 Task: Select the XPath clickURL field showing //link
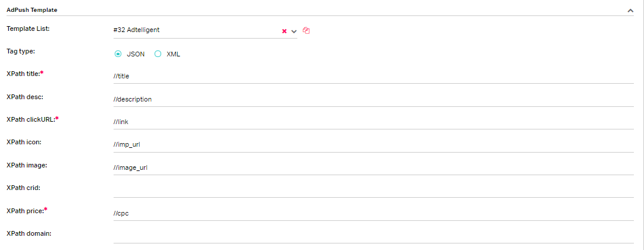[x=374, y=122]
